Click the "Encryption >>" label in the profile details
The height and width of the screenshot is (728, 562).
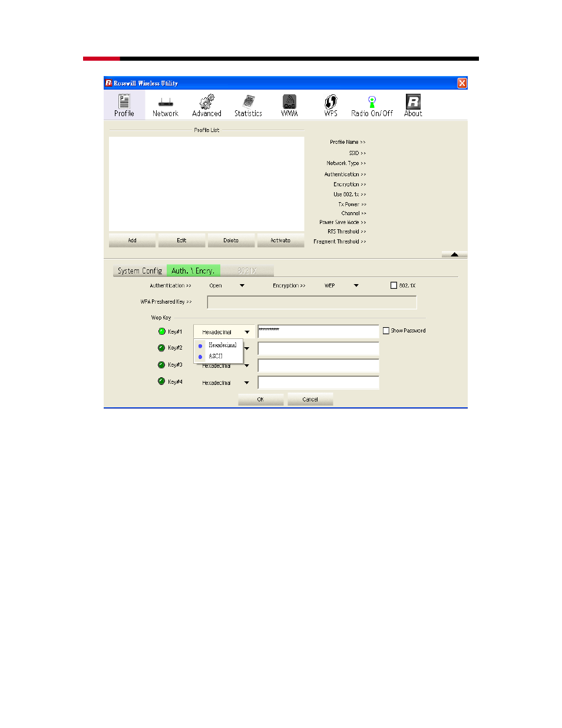click(x=349, y=185)
